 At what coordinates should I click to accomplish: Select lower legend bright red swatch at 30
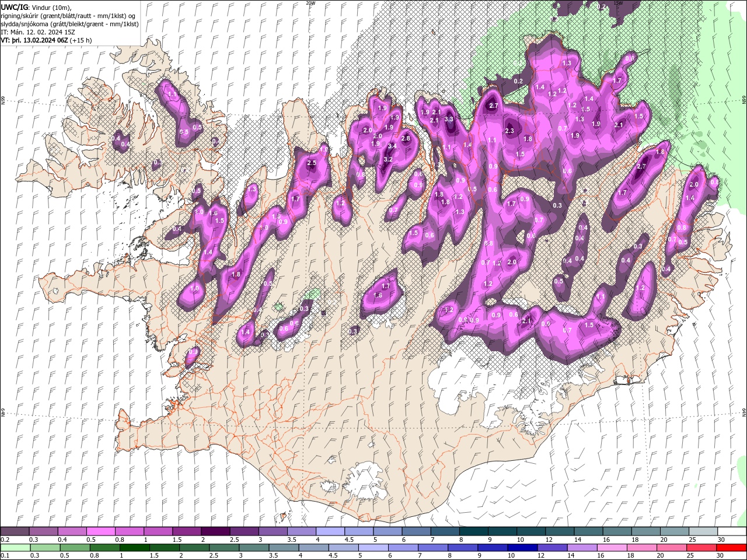(x=731, y=548)
